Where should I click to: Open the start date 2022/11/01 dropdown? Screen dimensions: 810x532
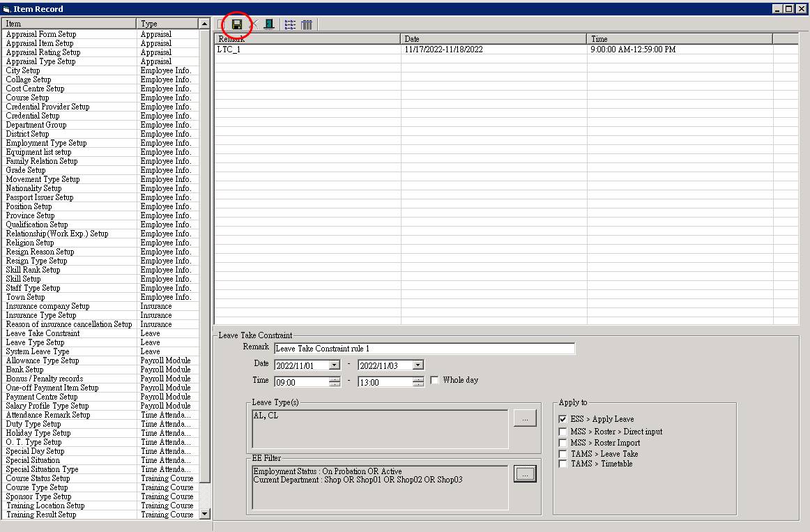(x=335, y=365)
